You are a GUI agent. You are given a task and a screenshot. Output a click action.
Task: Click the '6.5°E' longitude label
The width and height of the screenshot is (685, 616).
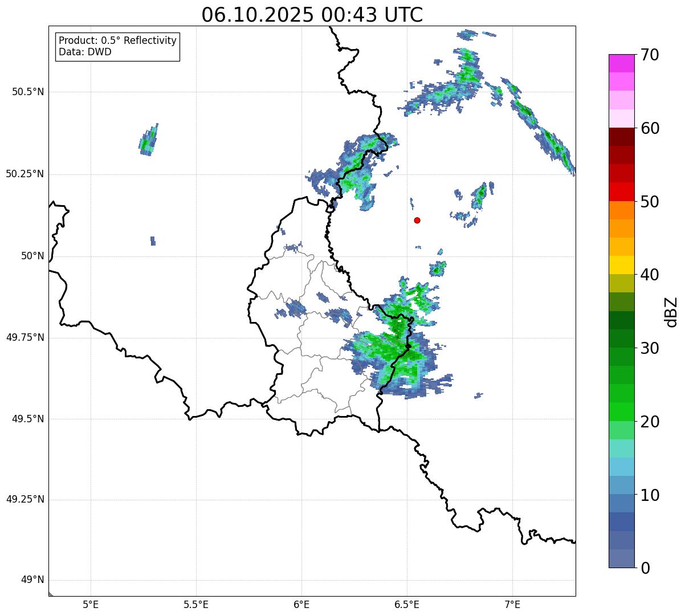click(x=407, y=605)
